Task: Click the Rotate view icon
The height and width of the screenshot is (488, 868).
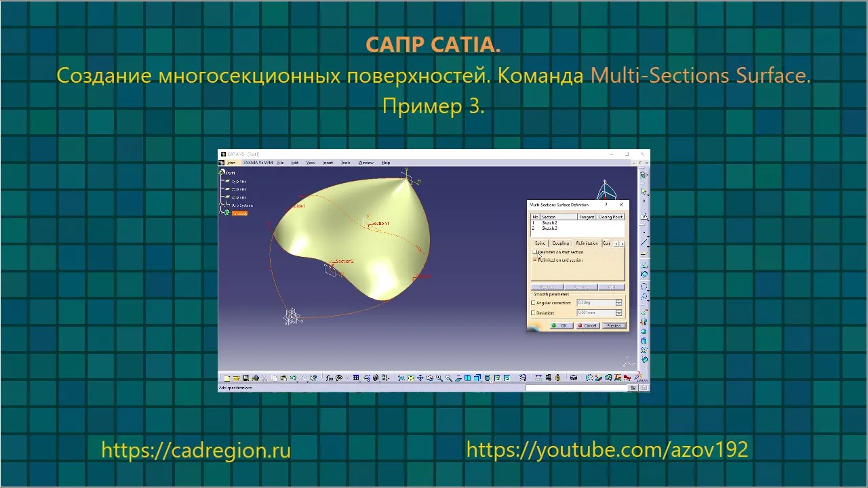Action: pyautogui.click(x=429, y=378)
